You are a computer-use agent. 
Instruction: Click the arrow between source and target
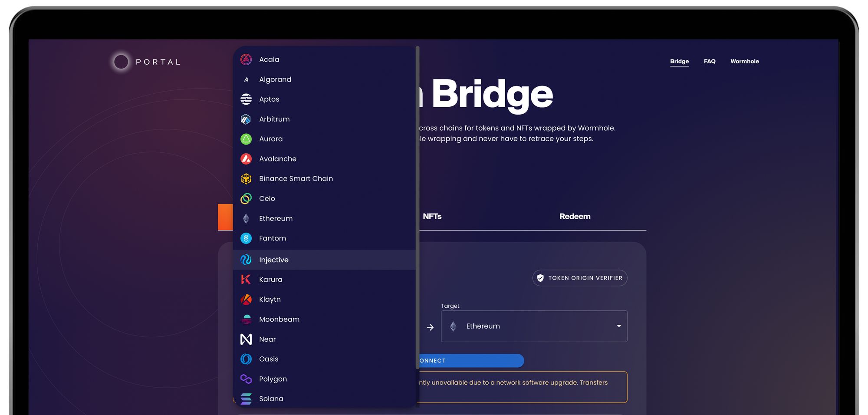pos(430,327)
